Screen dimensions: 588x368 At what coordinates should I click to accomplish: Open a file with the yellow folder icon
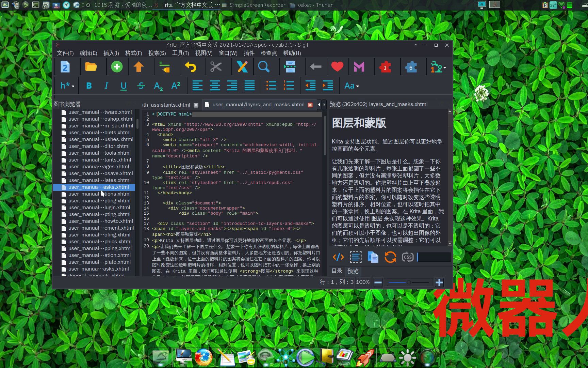[x=91, y=67]
